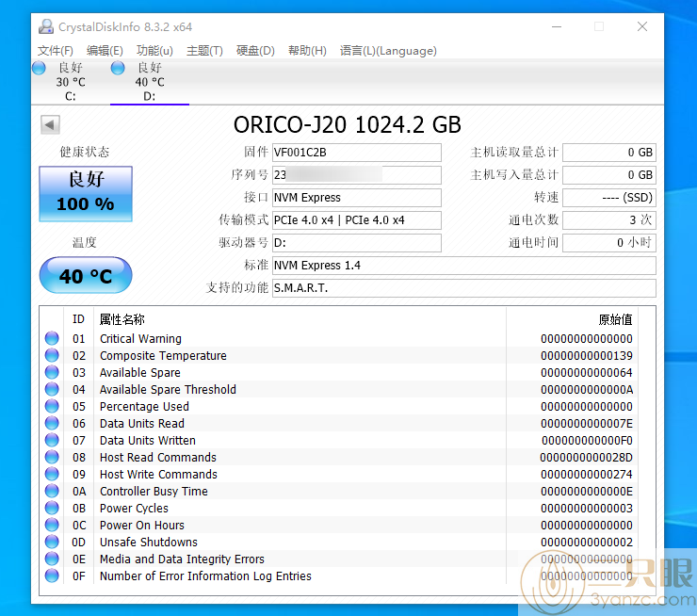The image size is (697, 616).
Task: Click the status orb beside Composite Temperature
Action: pyautogui.click(x=52, y=355)
